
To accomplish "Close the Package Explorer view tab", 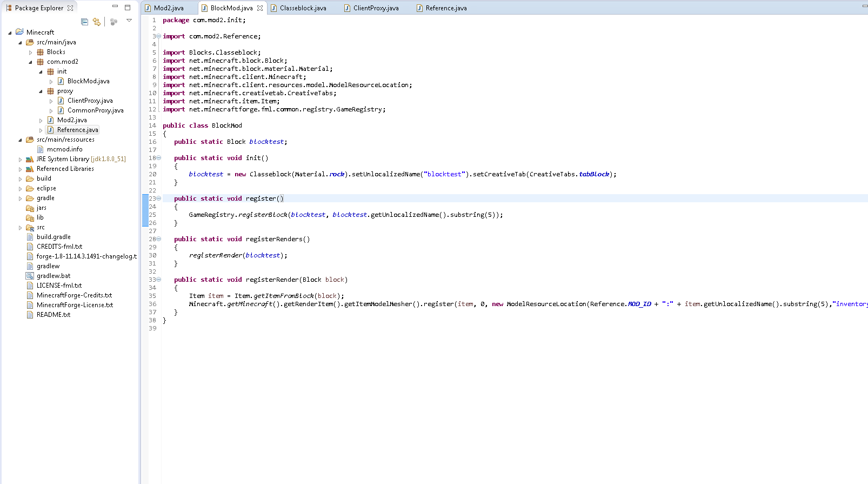I will [x=70, y=8].
